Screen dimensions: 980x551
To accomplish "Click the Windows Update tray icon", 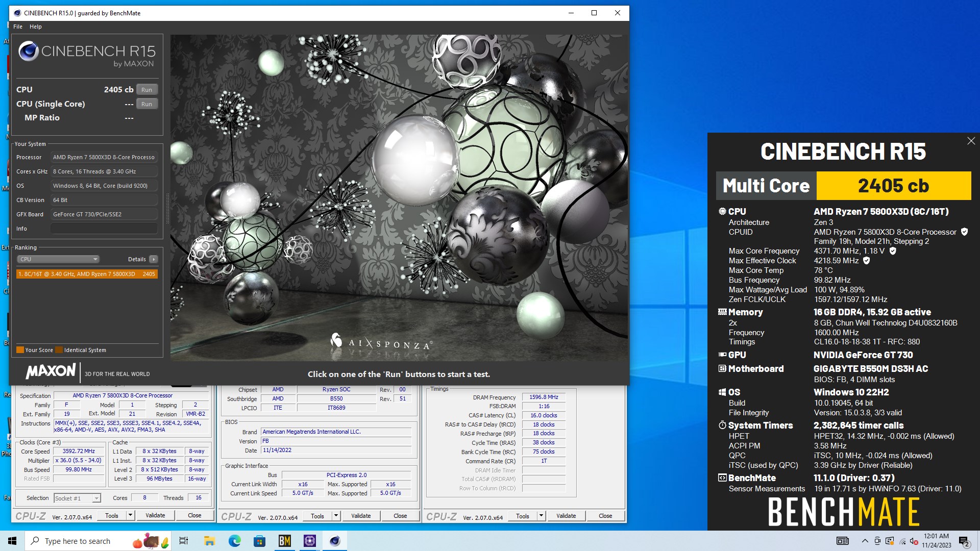I will [890, 541].
